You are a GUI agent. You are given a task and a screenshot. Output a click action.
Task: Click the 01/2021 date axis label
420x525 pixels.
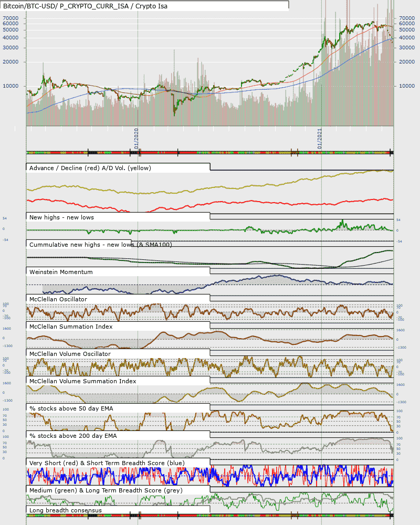(320, 139)
